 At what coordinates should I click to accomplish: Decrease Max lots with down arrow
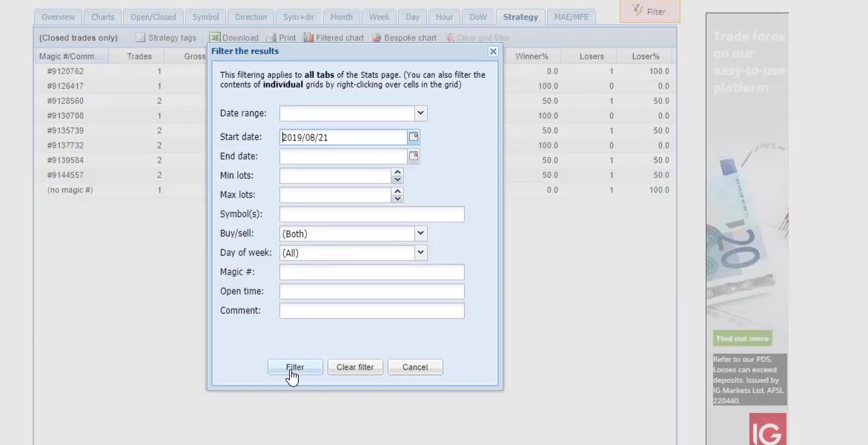tap(397, 199)
